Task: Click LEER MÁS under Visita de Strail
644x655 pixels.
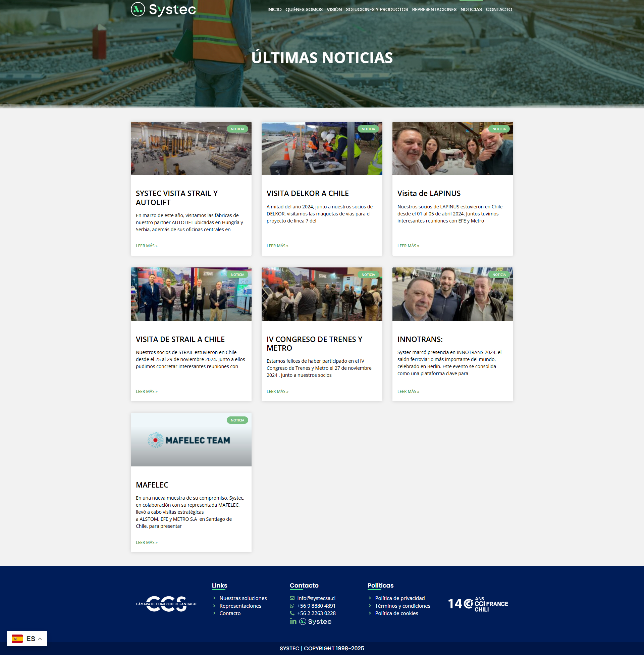Action: click(147, 392)
